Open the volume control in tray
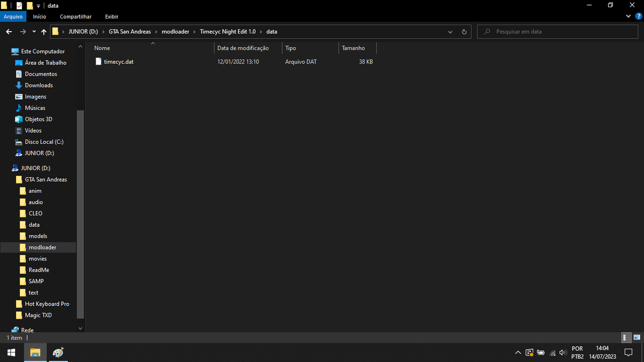This screenshot has height=362, width=644. pos(562,352)
